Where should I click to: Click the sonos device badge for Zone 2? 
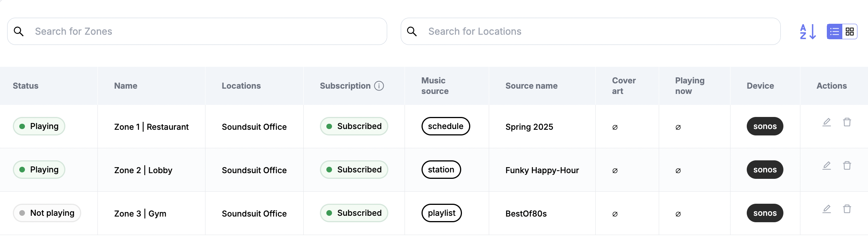(765, 170)
